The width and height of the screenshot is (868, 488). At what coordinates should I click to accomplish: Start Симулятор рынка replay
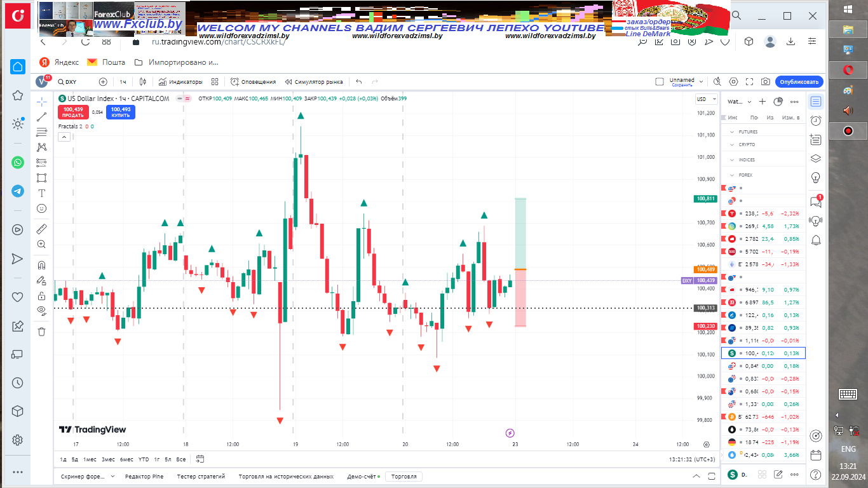coord(314,82)
